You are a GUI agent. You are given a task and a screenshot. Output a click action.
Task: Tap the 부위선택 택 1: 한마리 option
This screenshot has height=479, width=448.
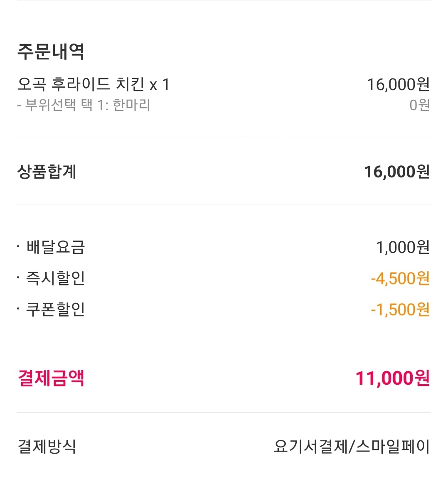(x=84, y=105)
